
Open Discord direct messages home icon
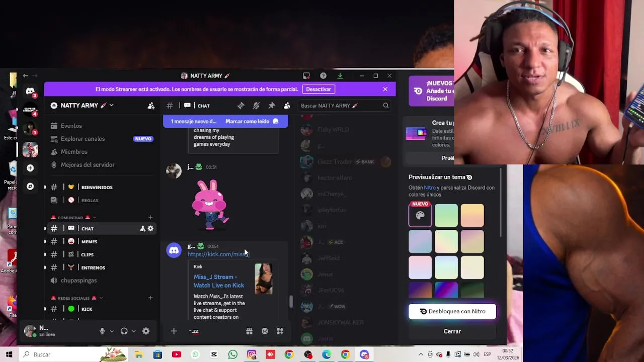[30, 91]
